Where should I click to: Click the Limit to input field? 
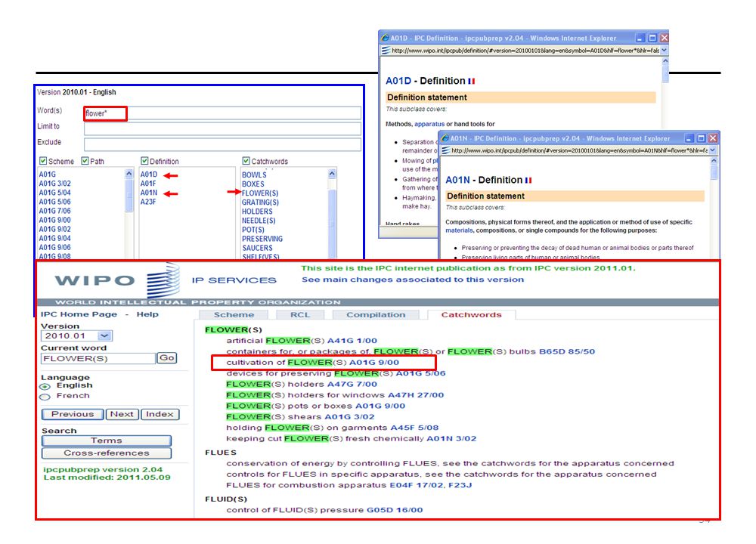point(222,128)
